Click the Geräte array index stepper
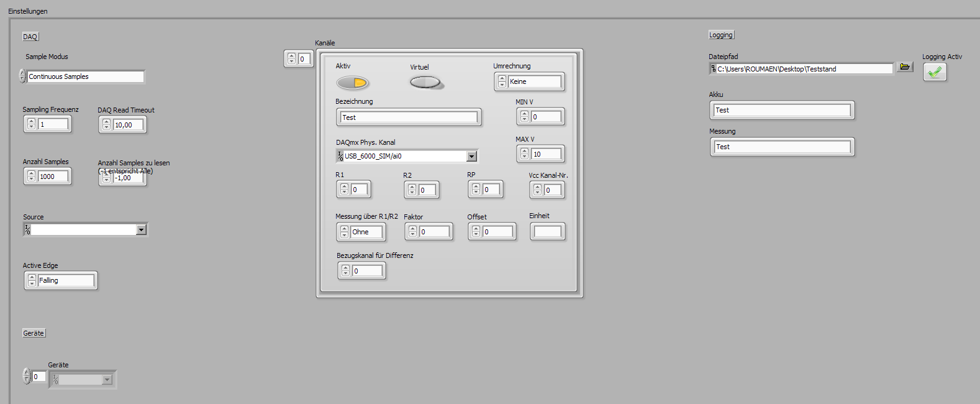The width and height of the screenshot is (980, 404). [27, 376]
